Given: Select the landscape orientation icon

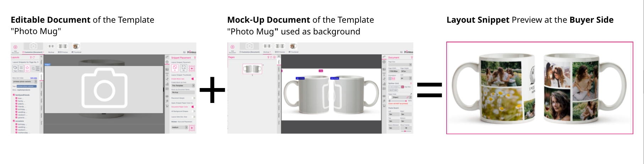Looking at the screenshot, I should pos(393,78).
